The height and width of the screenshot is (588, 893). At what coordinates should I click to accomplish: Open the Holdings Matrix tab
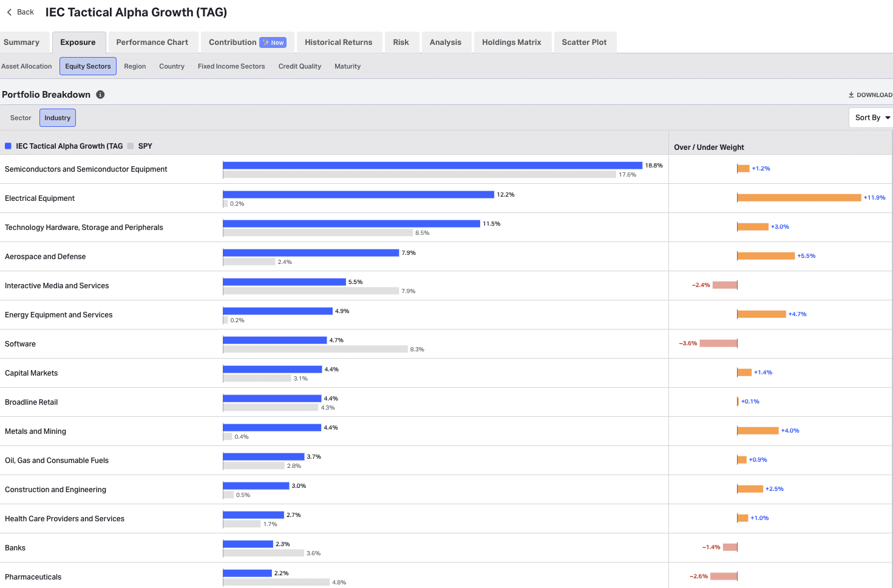coord(512,42)
